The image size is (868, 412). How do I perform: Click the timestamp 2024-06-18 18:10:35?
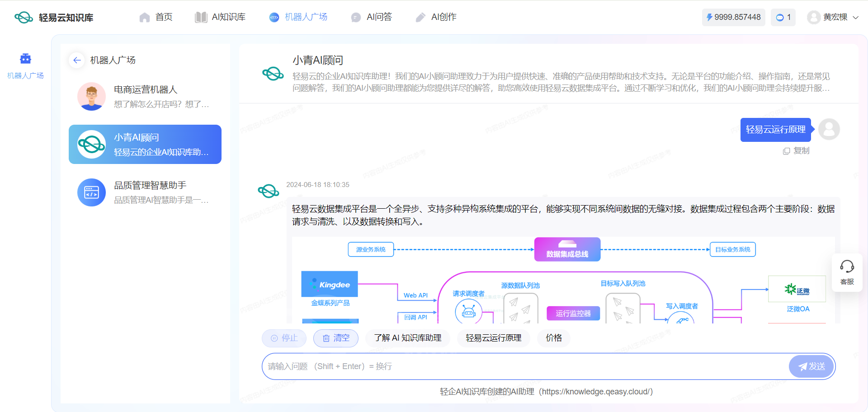(x=318, y=185)
